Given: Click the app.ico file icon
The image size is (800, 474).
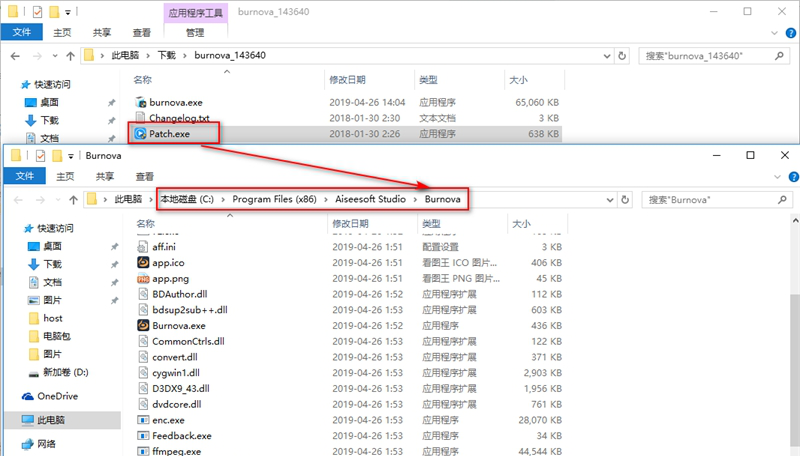Looking at the screenshot, I should pos(143,262).
